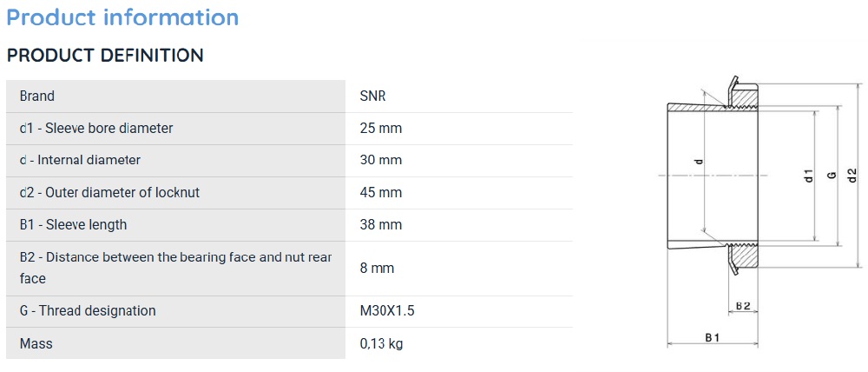Click the B1 dimension label in drawing
The width and height of the screenshot is (868, 372).
(x=712, y=337)
